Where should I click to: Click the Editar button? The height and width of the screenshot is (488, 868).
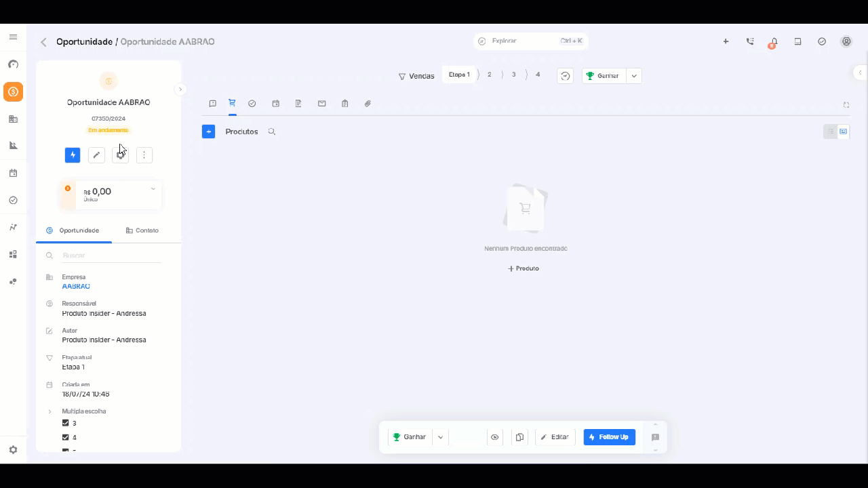555,437
